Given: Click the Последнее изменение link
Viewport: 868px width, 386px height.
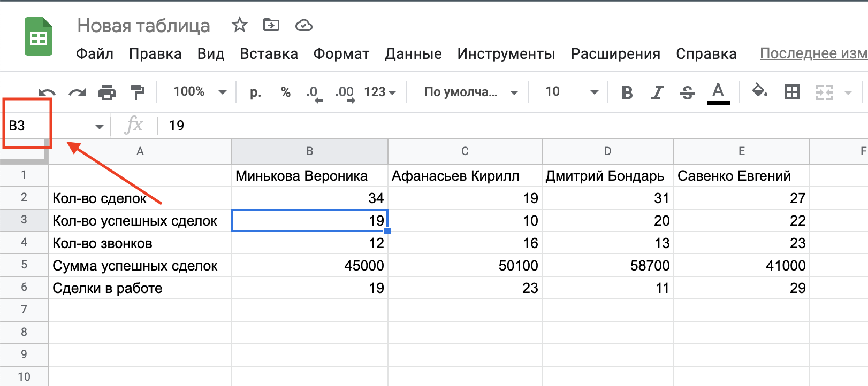Looking at the screenshot, I should tap(813, 53).
